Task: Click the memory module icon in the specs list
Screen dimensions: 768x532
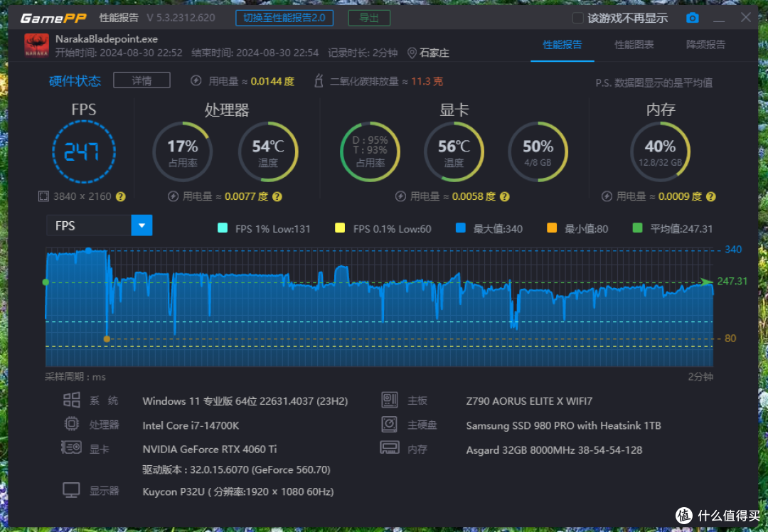Action: point(390,448)
